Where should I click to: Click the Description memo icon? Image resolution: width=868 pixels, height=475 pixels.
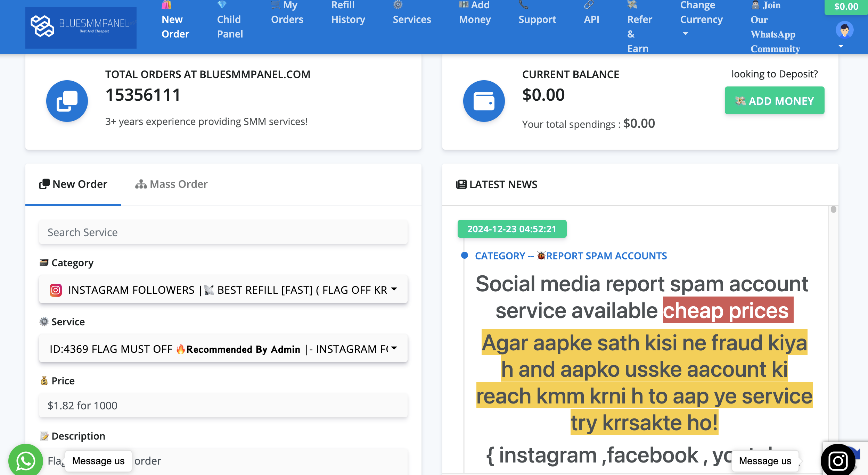(x=44, y=436)
